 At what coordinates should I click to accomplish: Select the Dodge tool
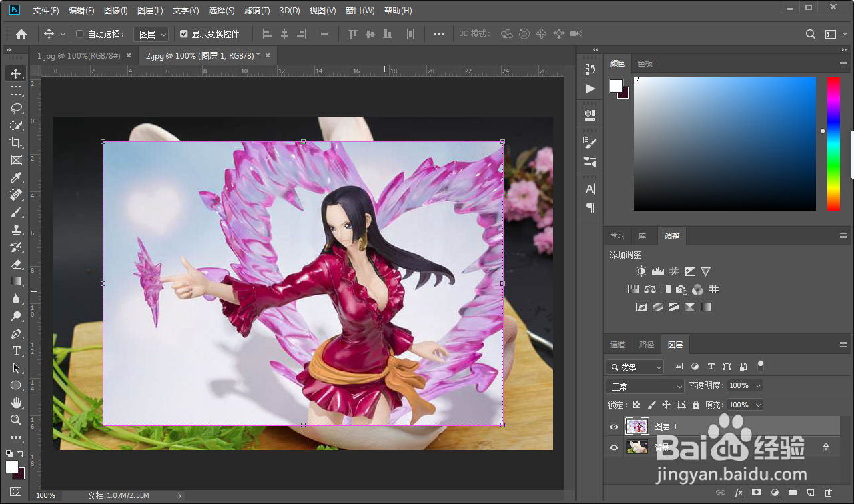click(x=16, y=316)
